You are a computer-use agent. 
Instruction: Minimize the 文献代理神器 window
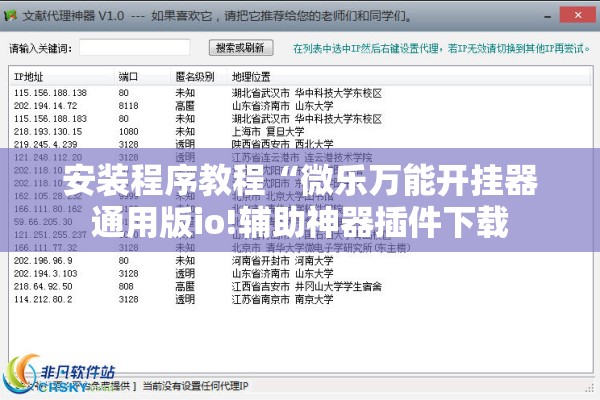(x=548, y=16)
